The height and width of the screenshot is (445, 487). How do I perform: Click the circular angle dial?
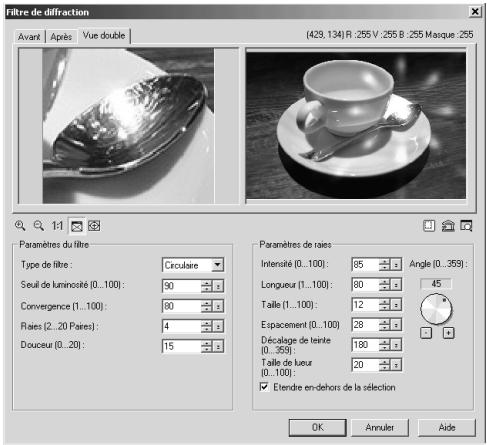pos(436,309)
